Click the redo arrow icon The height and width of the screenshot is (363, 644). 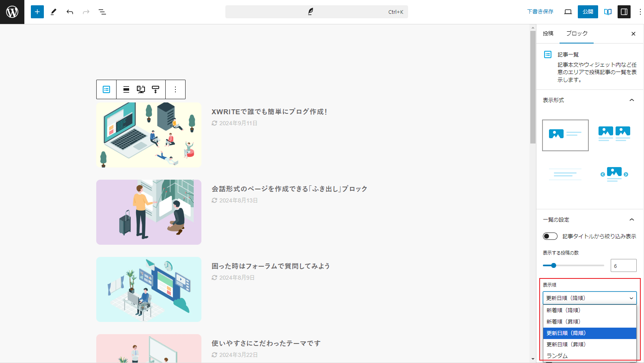point(86,12)
